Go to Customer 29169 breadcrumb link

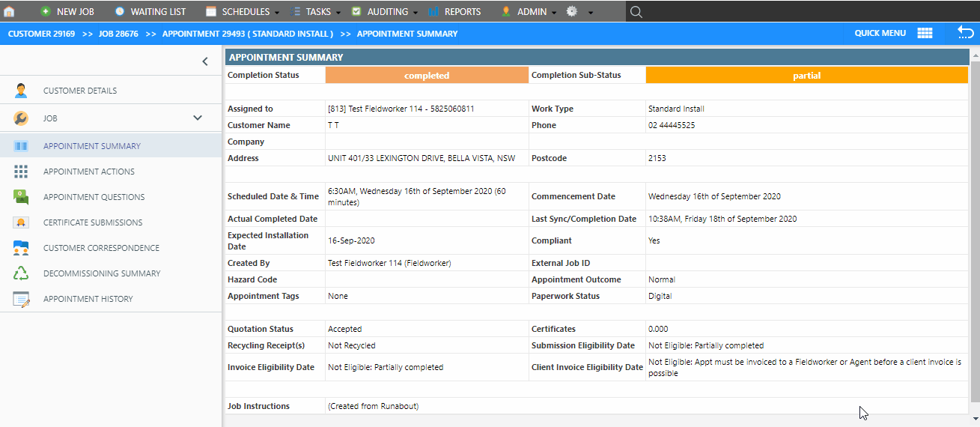click(41, 34)
